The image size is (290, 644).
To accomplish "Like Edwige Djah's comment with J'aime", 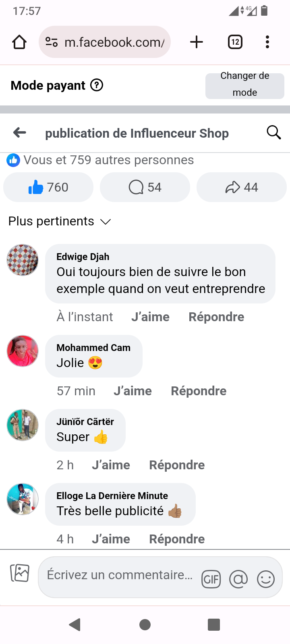I will [x=150, y=317].
